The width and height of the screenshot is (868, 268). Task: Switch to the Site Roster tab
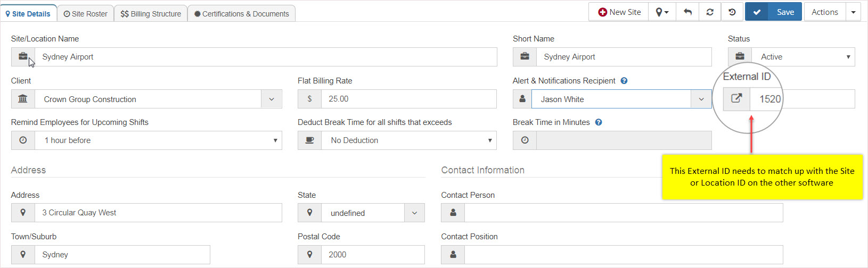click(x=85, y=14)
